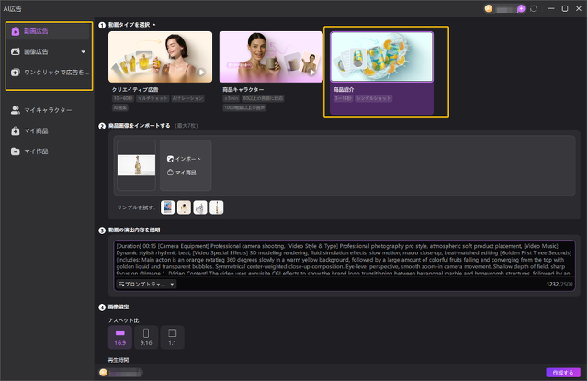
Task: Open the プロンプトジェ… prompt generator dropdown
Action: 147,285
